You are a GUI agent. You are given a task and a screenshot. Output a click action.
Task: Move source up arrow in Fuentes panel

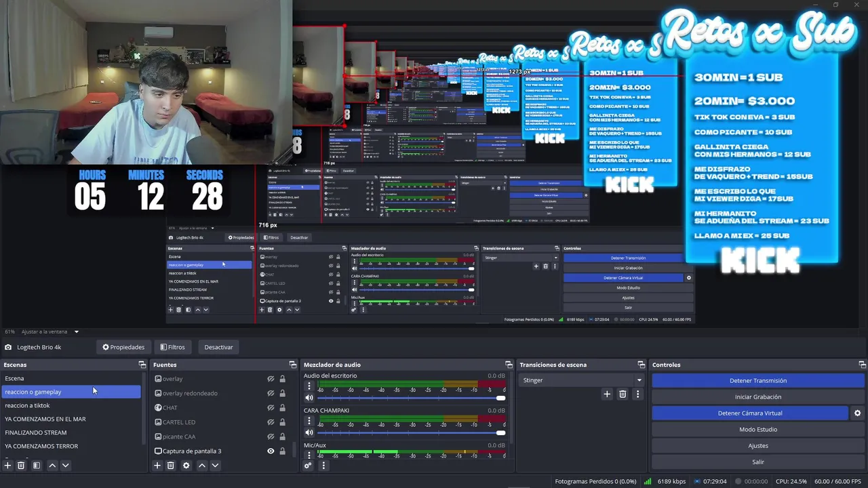coord(202,466)
